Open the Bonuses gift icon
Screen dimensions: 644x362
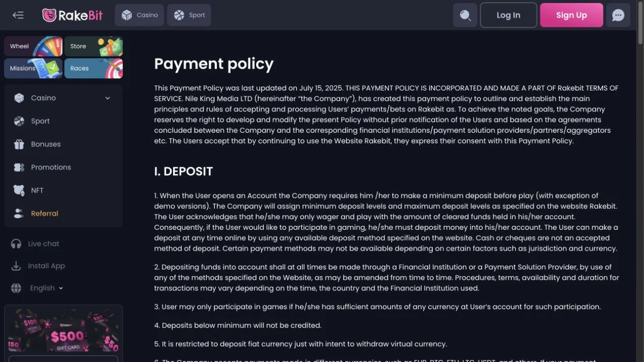click(19, 144)
